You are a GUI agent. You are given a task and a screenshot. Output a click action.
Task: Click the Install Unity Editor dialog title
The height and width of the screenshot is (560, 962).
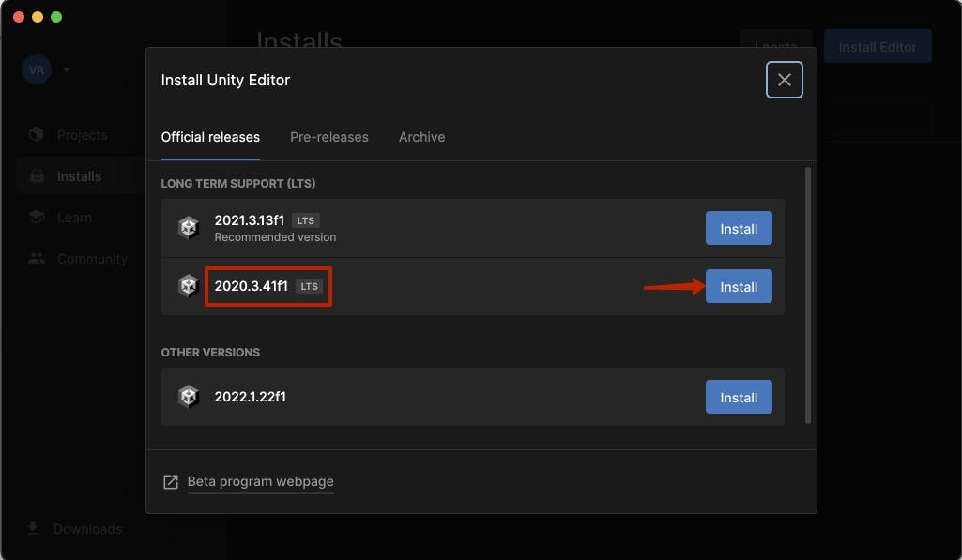pyautogui.click(x=225, y=81)
